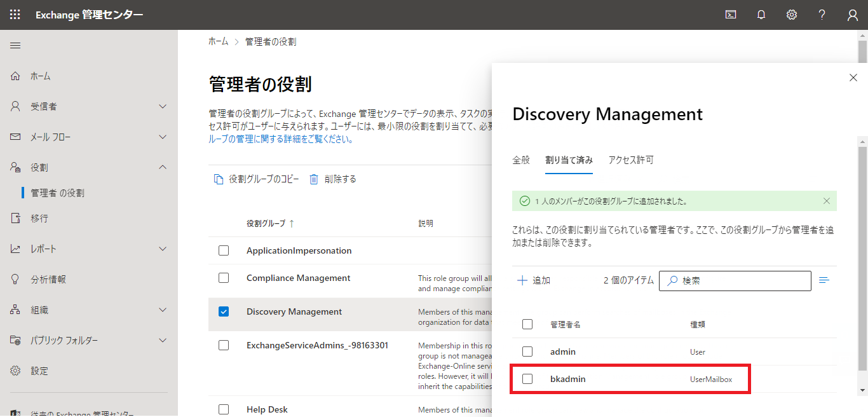Dismiss the green success notification
Viewport: 868px width, 417px height.
tap(827, 201)
